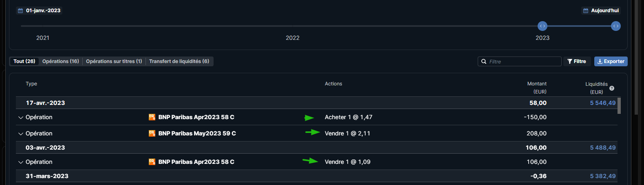Click the funnel icon on the Filtre button
644x185 pixels.
[570, 61]
